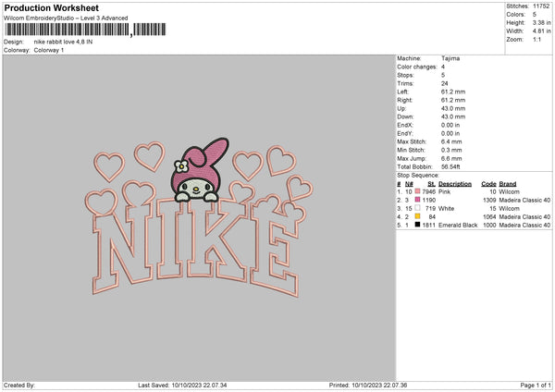Screen dimensions: 555x392
Task: Click 'Madeira Classic 40' brand in row 5
Action: pyautogui.click(x=524, y=225)
